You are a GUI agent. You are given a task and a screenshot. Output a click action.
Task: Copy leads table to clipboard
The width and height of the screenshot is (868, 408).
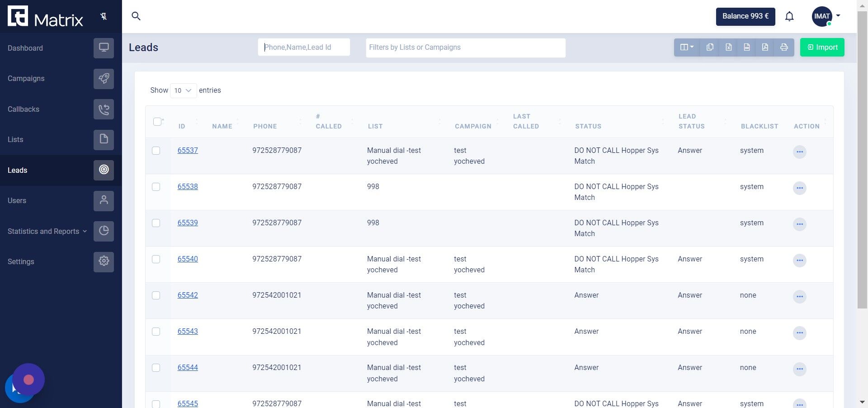pyautogui.click(x=710, y=47)
